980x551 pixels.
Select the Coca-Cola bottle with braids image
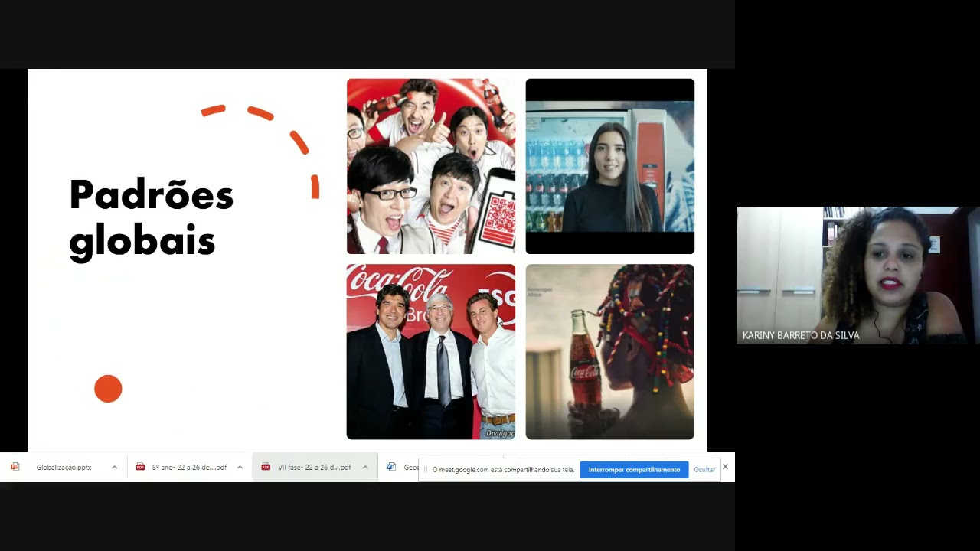point(610,352)
